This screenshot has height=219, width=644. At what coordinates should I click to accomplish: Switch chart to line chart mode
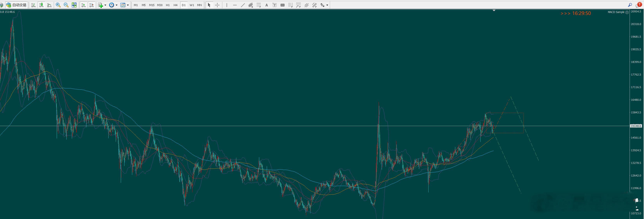pyautogui.click(x=49, y=5)
